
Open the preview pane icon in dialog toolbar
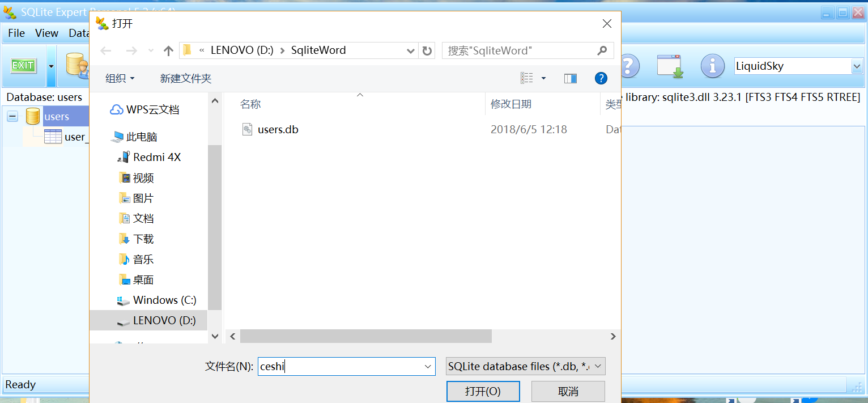[x=571, y=78]
